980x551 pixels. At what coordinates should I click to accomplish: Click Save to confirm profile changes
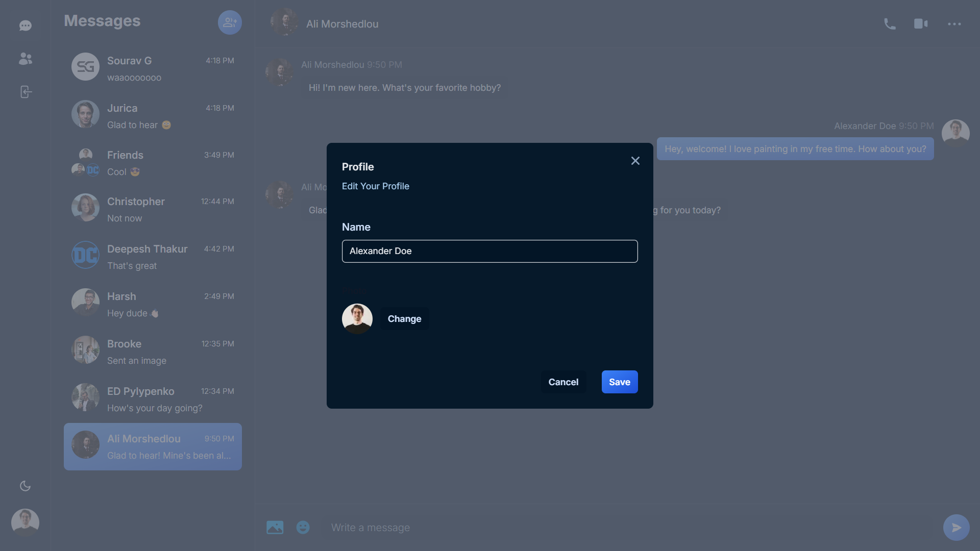click(619, 382)
